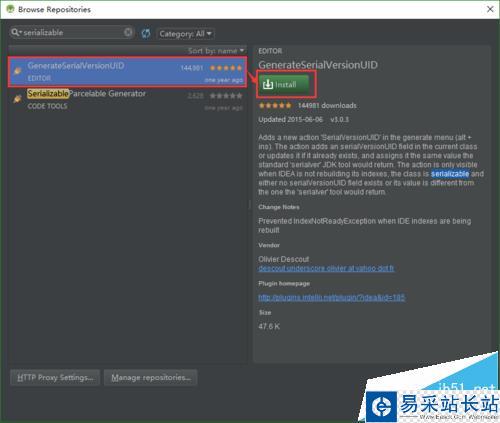Viewport: 500px width, 423px height.
Task: Open the Sort by: name dropdown
Action: point(216,51)
